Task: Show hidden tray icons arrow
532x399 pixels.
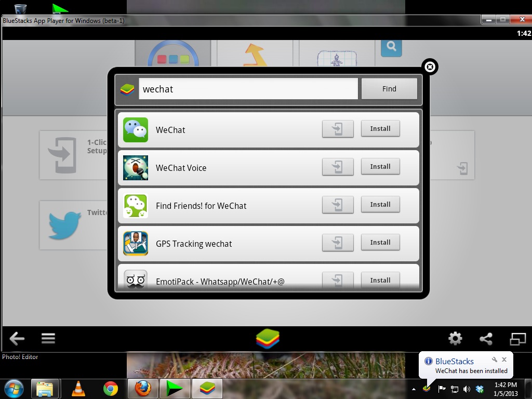Action: [414, 389]
